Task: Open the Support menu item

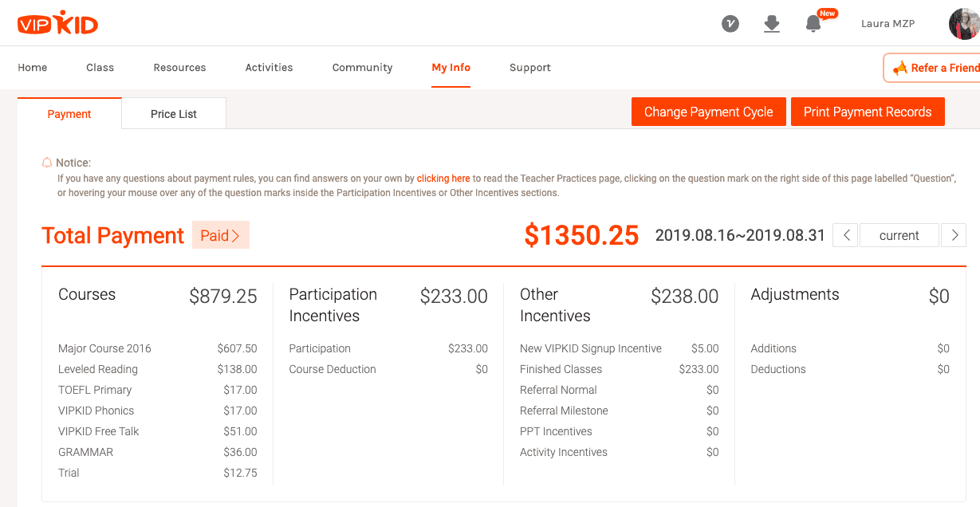Action: click(x=530, y=68)
